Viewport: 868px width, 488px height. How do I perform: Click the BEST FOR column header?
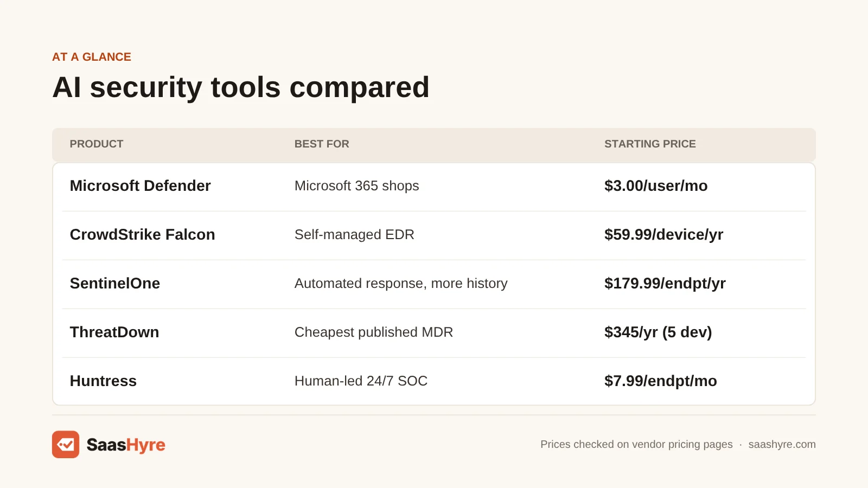322,144
